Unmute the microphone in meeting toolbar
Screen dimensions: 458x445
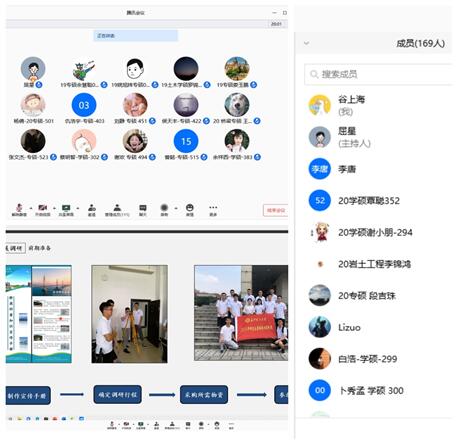coord(19,210)
